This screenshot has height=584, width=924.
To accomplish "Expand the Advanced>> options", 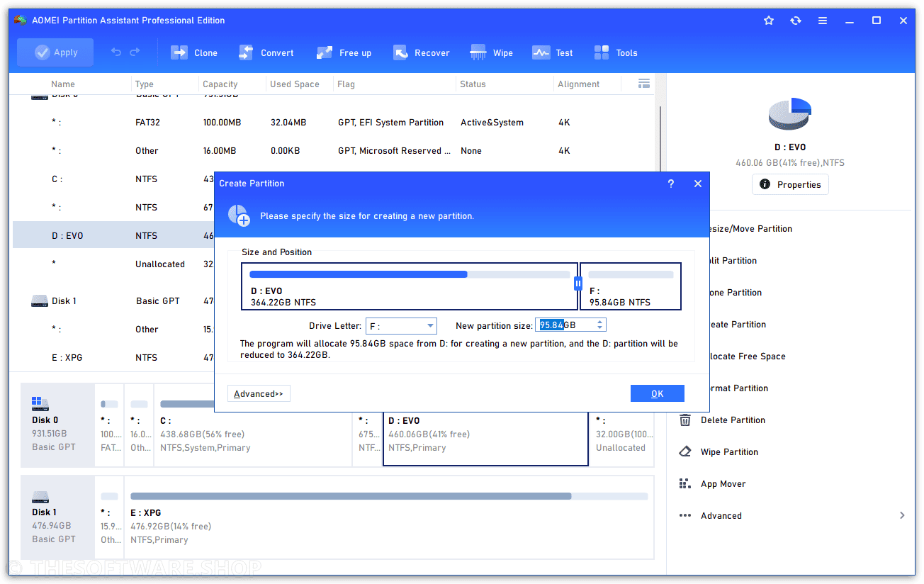I will point(259,393).
